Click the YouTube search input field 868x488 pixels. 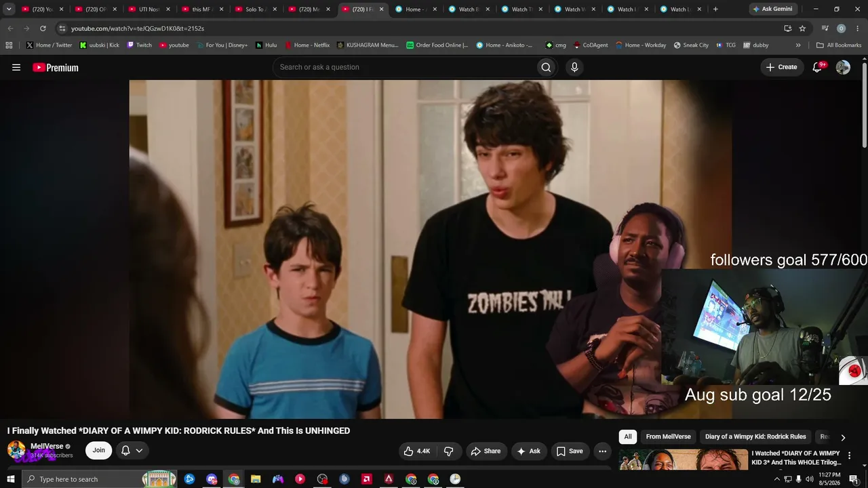(x=404, y=67)
